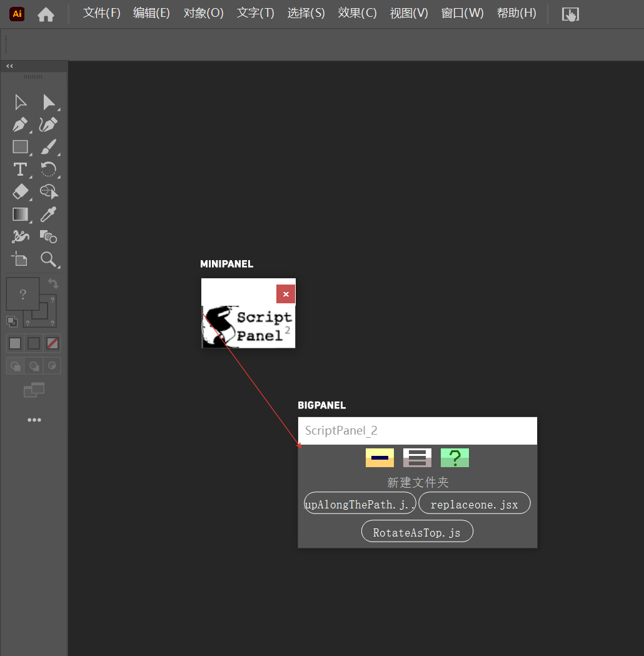Expand the toolbar overflow with the ellipsis

(x=34, y=420)
